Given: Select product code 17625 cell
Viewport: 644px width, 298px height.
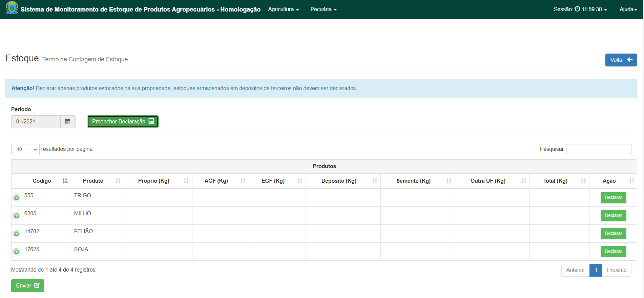Looking at the screenshot, I should (46, 252).
